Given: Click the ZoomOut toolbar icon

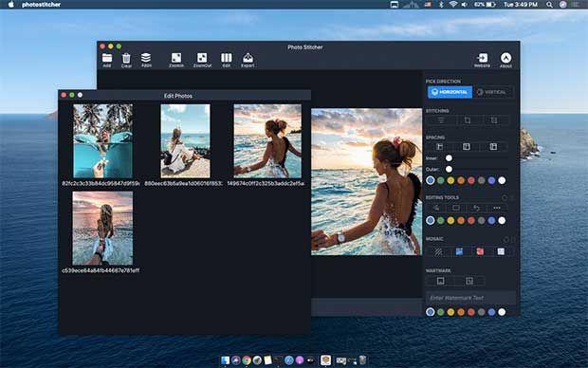Looking at the screenshot, I should [x=202, y=58].
